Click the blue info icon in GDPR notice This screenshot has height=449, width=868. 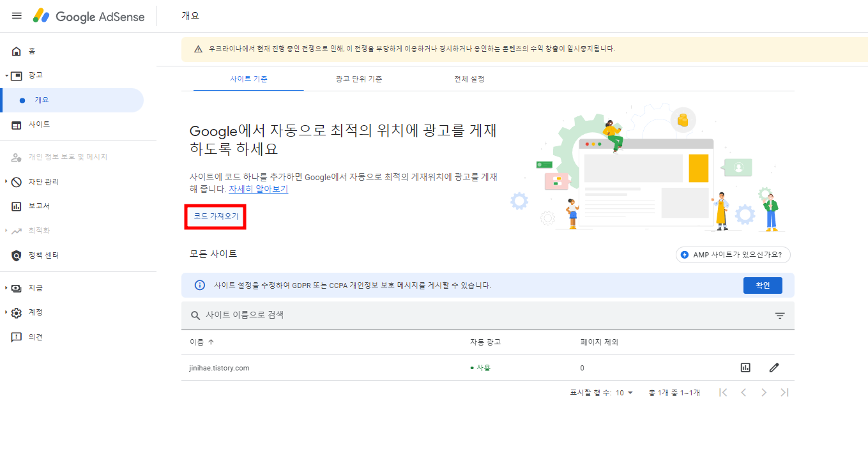(x=200, y=285)
